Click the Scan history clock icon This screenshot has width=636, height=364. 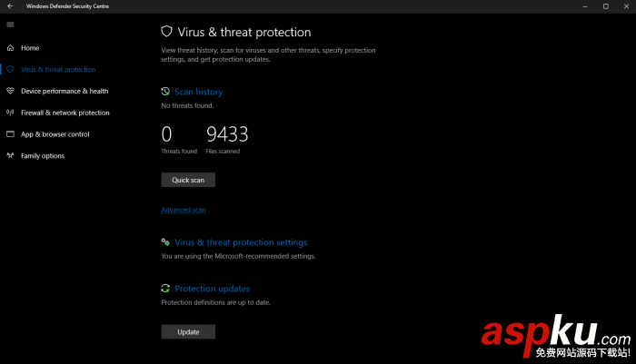[x=165, y=92]
